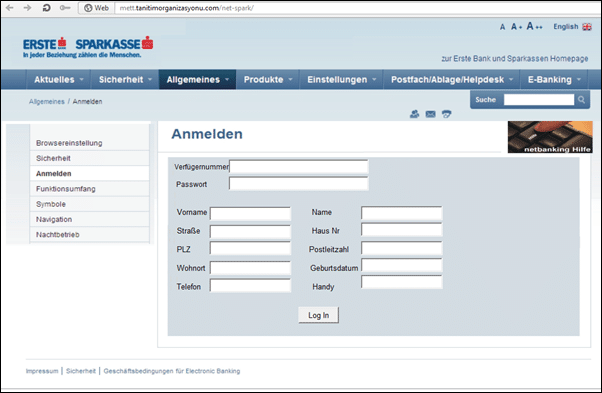602x393 pixels.
Task: Click the Web globe badge in the address bar
Action: (96, 8)
